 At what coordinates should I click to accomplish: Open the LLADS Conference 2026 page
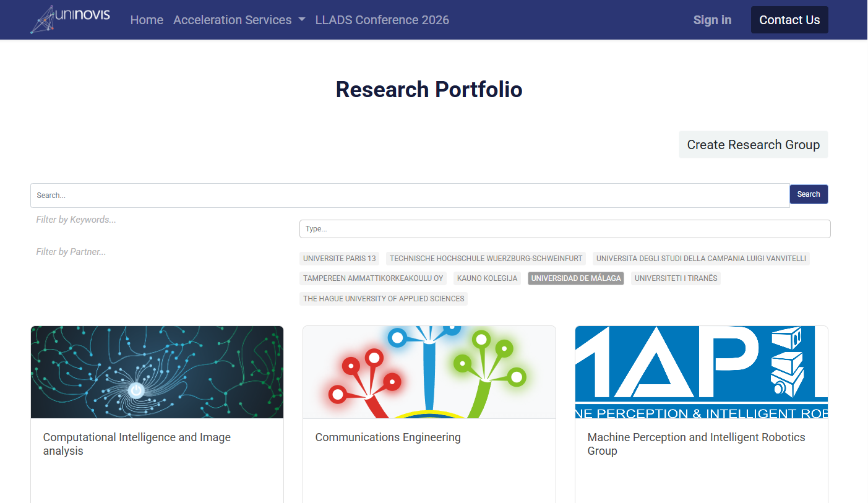(x=382, y=20)
